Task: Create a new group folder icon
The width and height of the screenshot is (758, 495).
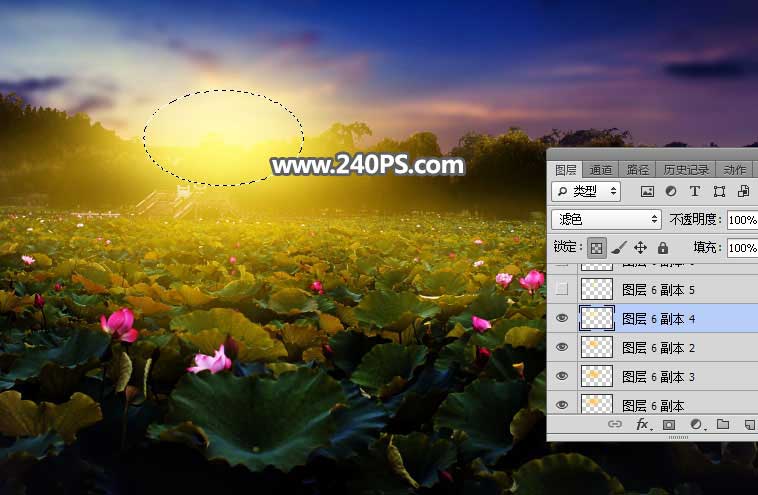Action: point(723,424)
